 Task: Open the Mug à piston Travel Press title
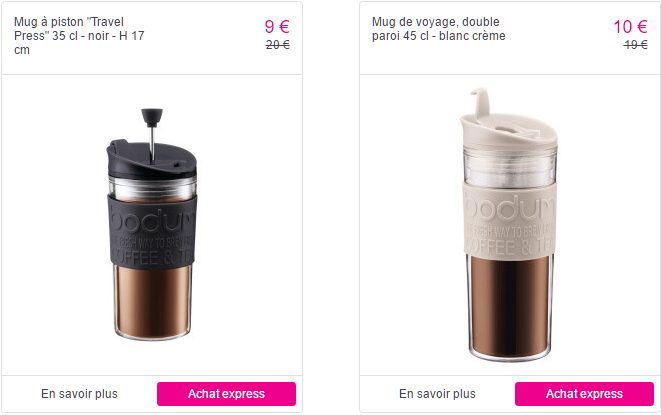[x=79, y=35]
